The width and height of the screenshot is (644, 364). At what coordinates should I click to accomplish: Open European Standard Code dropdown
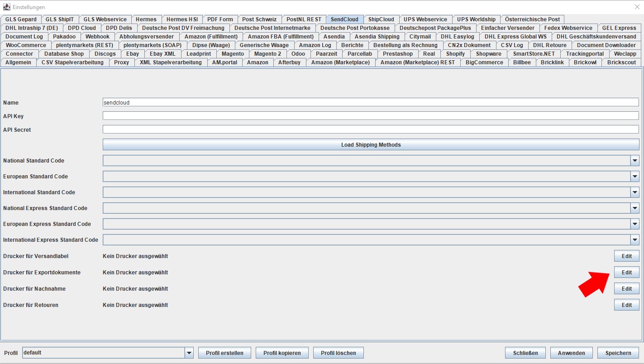point(635,177)
